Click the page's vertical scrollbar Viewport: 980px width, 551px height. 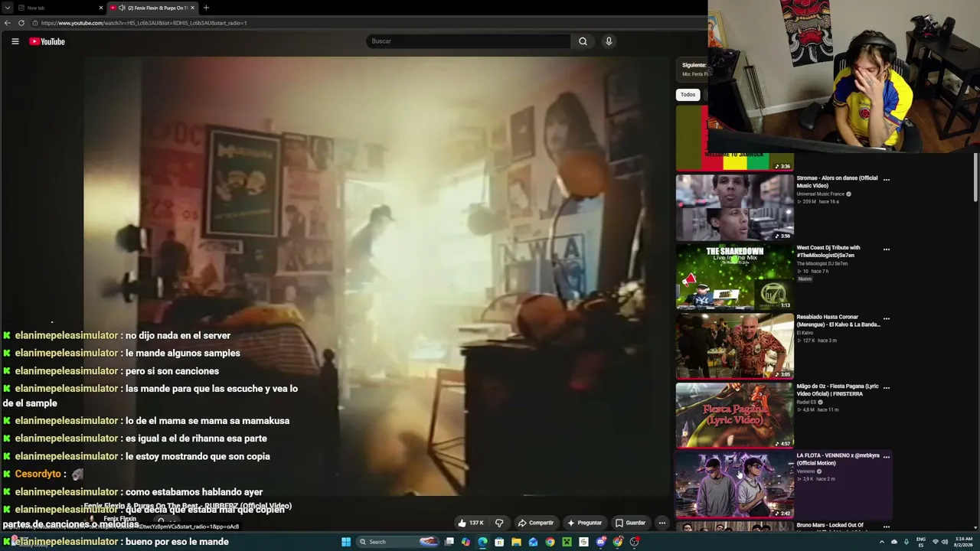pyautogui.click(x=976, y=178)
